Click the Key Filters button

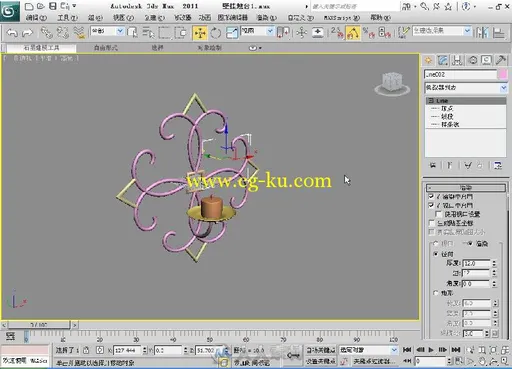[374, 361]
